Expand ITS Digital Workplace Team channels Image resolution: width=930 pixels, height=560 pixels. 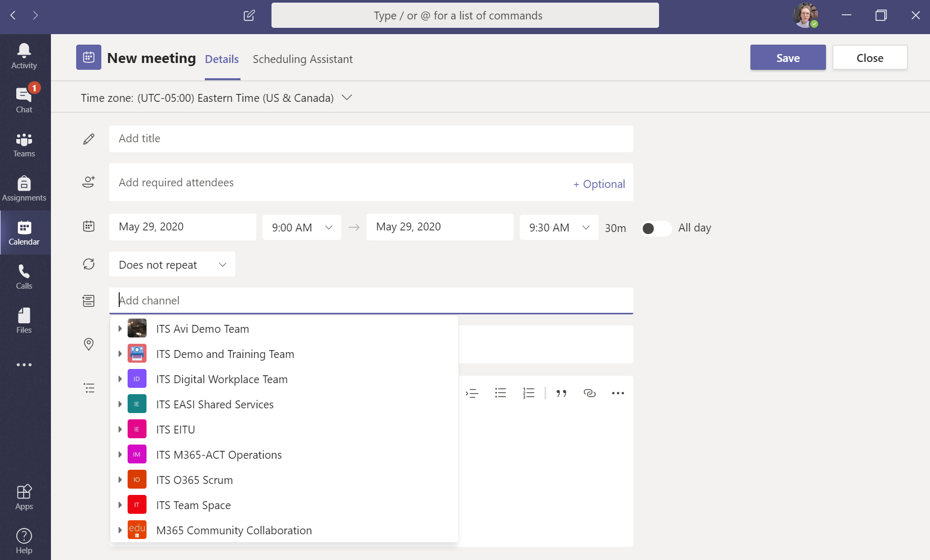120,379
